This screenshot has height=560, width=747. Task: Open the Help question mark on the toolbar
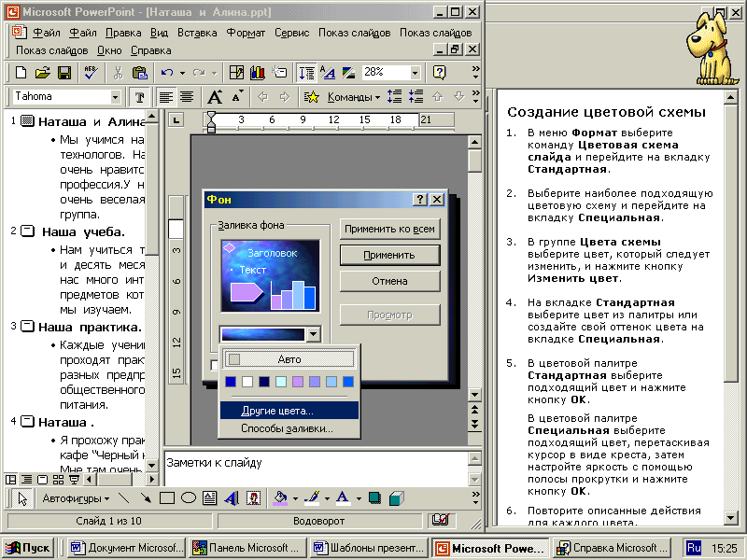click(x=439, y=73)
